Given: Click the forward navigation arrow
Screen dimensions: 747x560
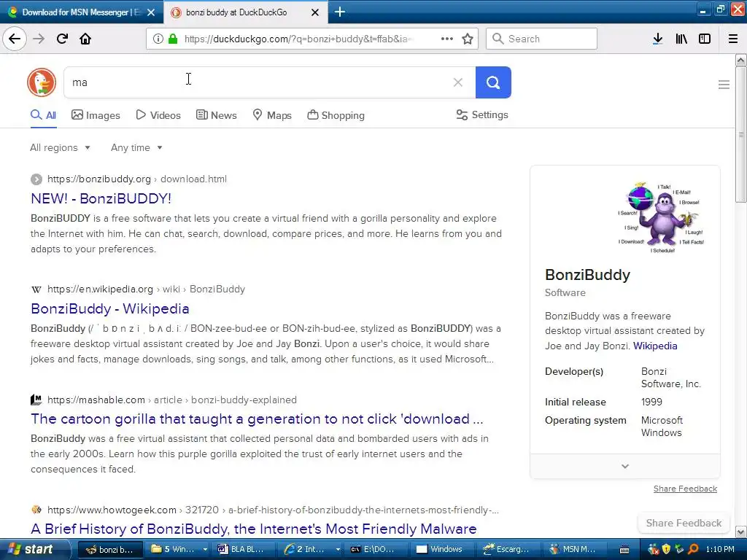Looking at the screenshot, I should 39,39.
